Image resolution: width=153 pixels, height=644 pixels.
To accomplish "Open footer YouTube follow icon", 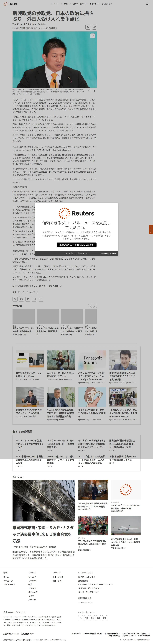I will (x=99, y=618).
